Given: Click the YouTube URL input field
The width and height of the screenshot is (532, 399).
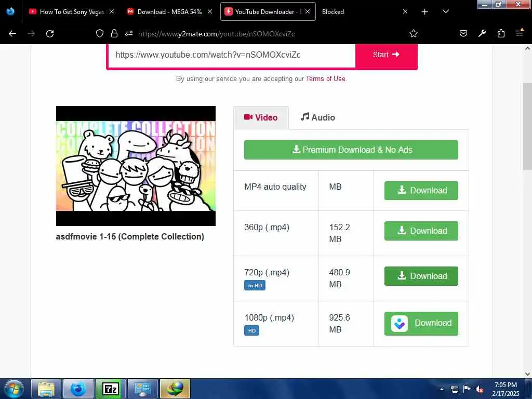Looking at the screenshot, I should (232, 55).
